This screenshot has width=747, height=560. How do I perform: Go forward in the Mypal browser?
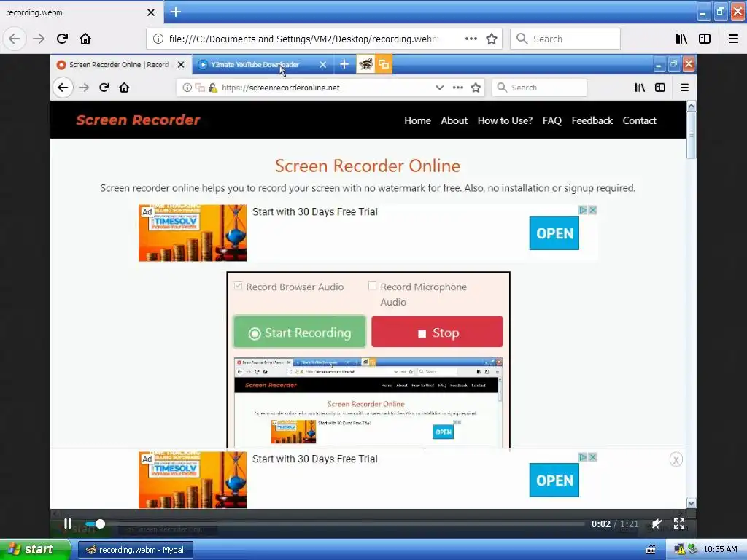click(39, 39)
